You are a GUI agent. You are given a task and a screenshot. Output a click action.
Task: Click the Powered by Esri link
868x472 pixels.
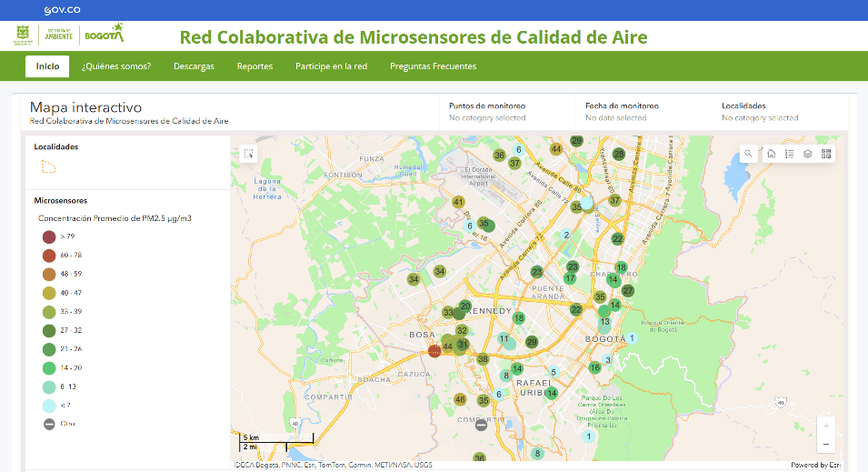[x=815, y=465]
